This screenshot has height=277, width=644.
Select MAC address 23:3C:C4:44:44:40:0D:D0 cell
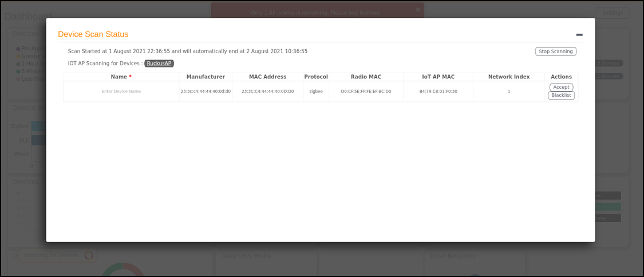268,92
